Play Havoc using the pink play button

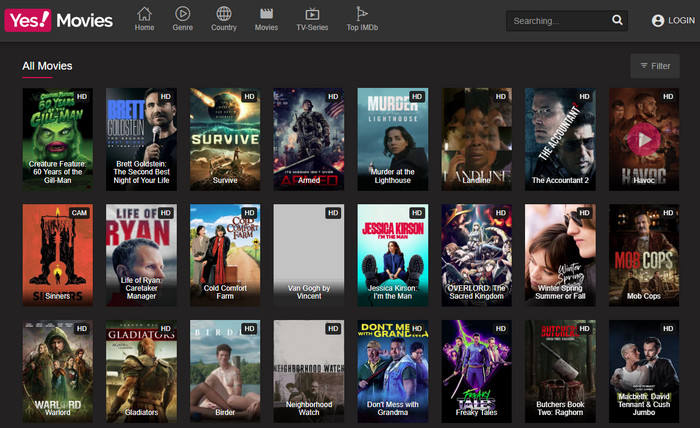click(x=644, y=140)
